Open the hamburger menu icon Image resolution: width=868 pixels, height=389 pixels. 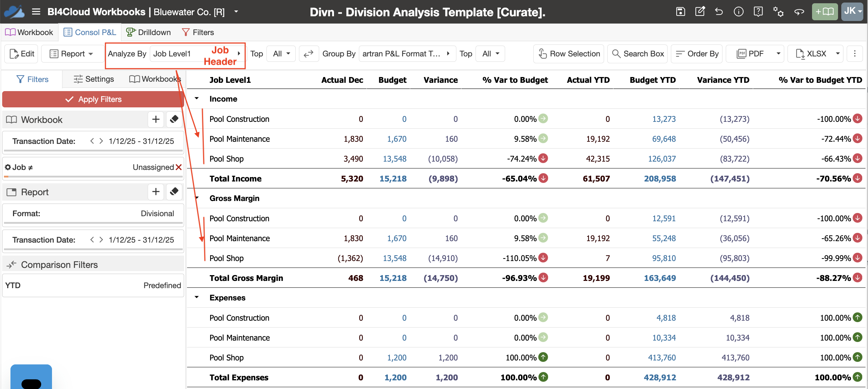[x=36, y=12]
